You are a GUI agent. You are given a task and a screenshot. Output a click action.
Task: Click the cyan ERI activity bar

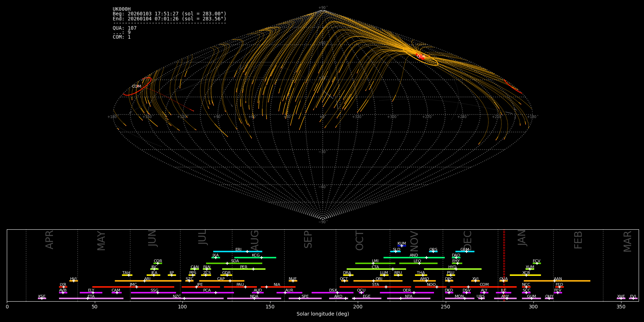pos(238,252)
